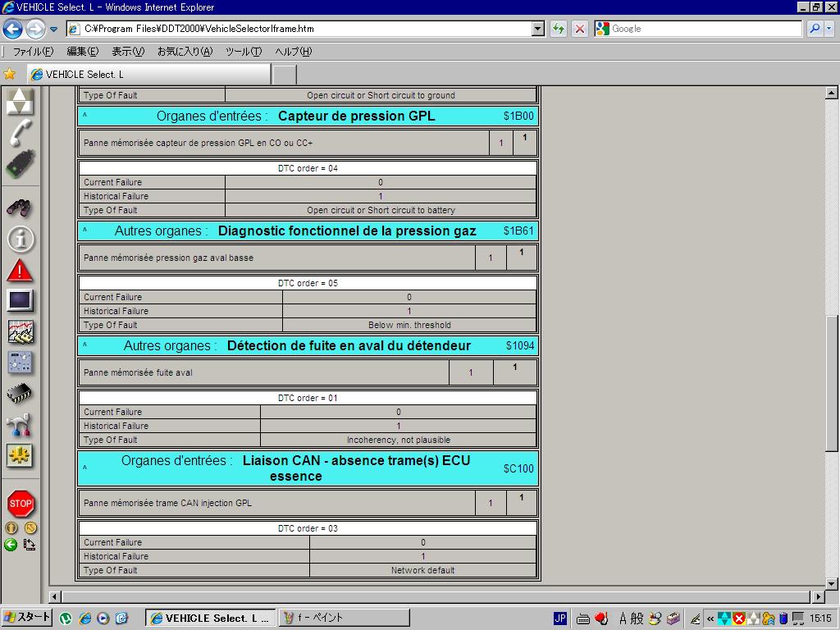Click the 'DTC order = 04' row
The width and height of the screenshot is (840, 630).
[x=308, y=168]
